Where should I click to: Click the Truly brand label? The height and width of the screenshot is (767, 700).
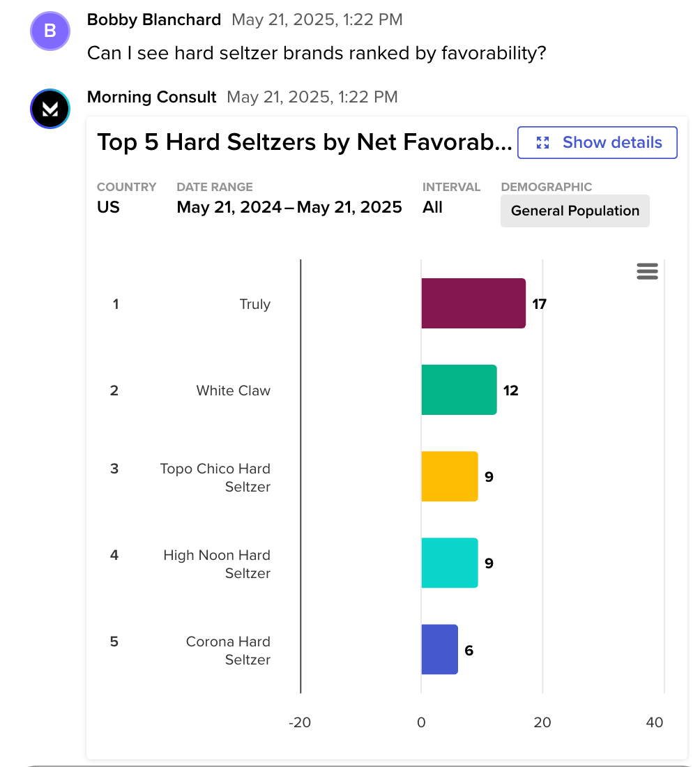[254, 304]
